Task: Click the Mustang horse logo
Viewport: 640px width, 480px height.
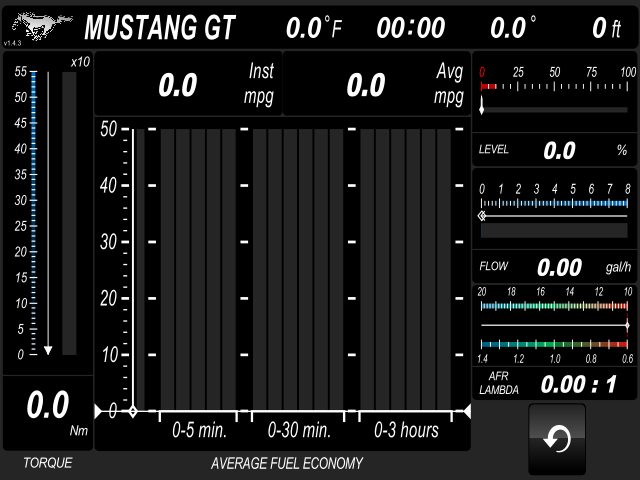Action: [x=42, y=26]
